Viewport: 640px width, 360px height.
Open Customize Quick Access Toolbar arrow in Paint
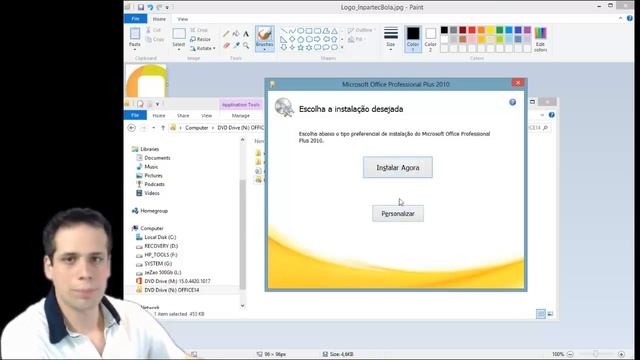(167, 7)
